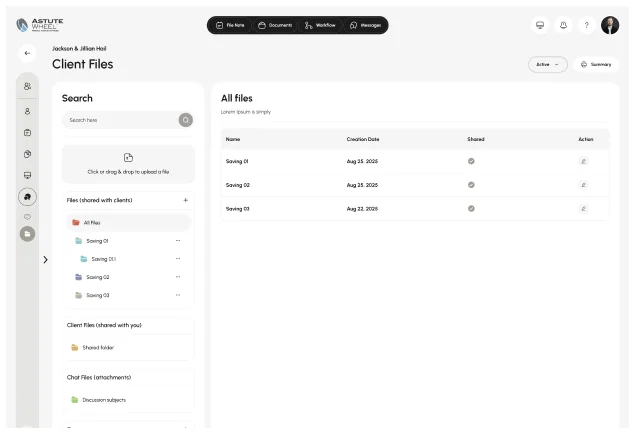Open more options for Saving 03 folder
The width and height of the screenshot is (635, 434).
(178, 295)
